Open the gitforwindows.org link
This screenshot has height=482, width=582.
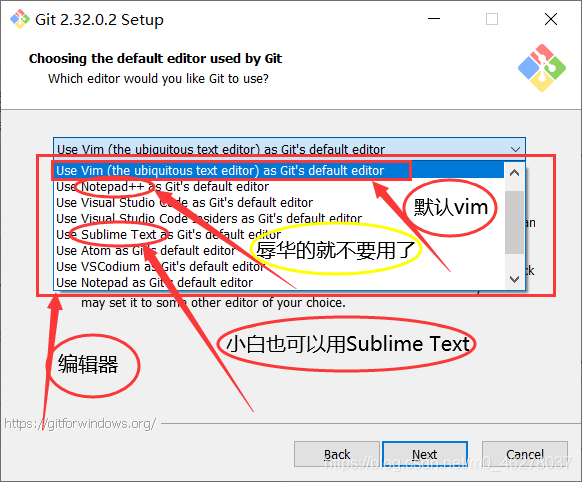pos(80,423)
